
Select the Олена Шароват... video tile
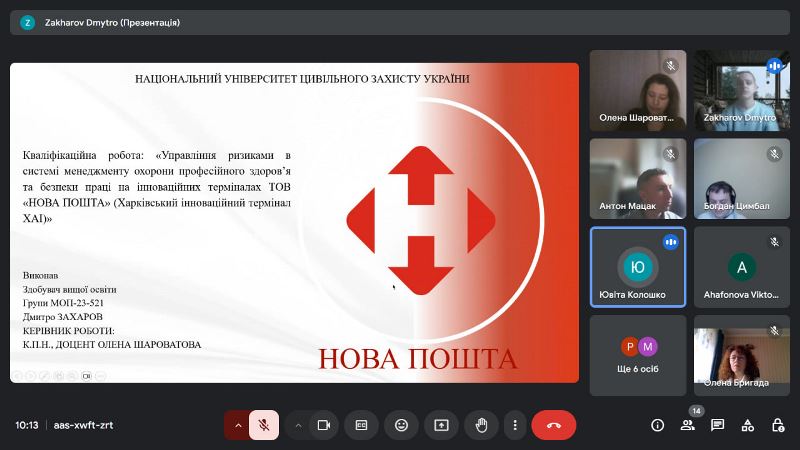[638, 90]
